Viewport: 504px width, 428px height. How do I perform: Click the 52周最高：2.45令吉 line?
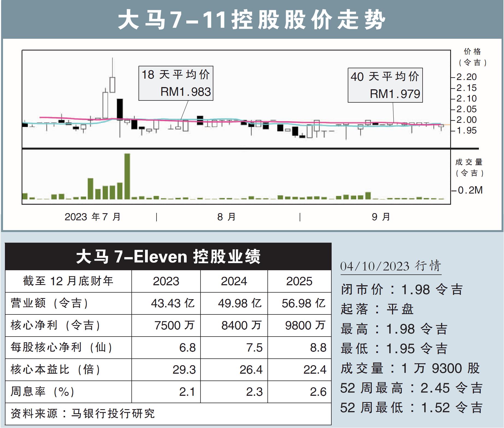click(x=411, y=388)
